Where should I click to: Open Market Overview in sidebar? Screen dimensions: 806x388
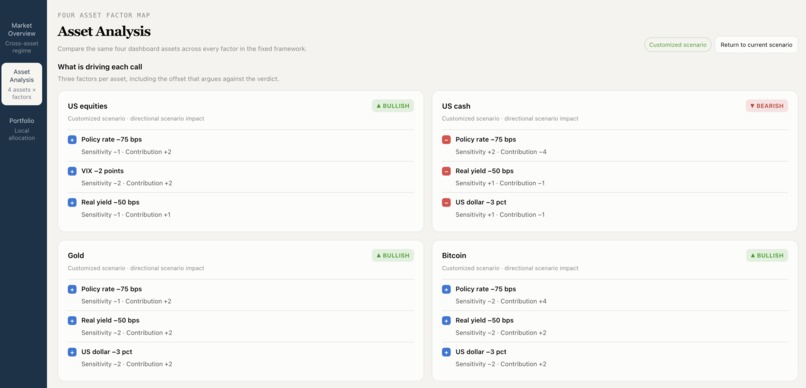click(x=22, y=38)
